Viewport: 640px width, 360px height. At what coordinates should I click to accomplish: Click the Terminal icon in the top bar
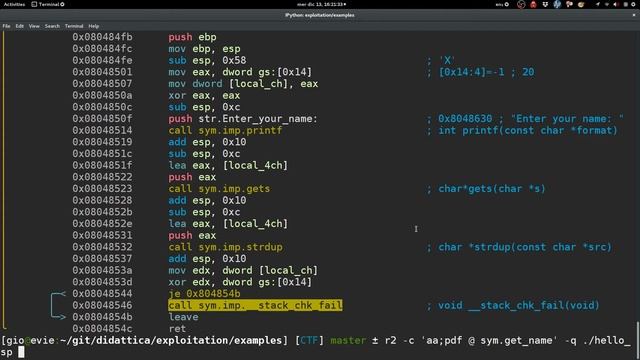tap(34, 4)
